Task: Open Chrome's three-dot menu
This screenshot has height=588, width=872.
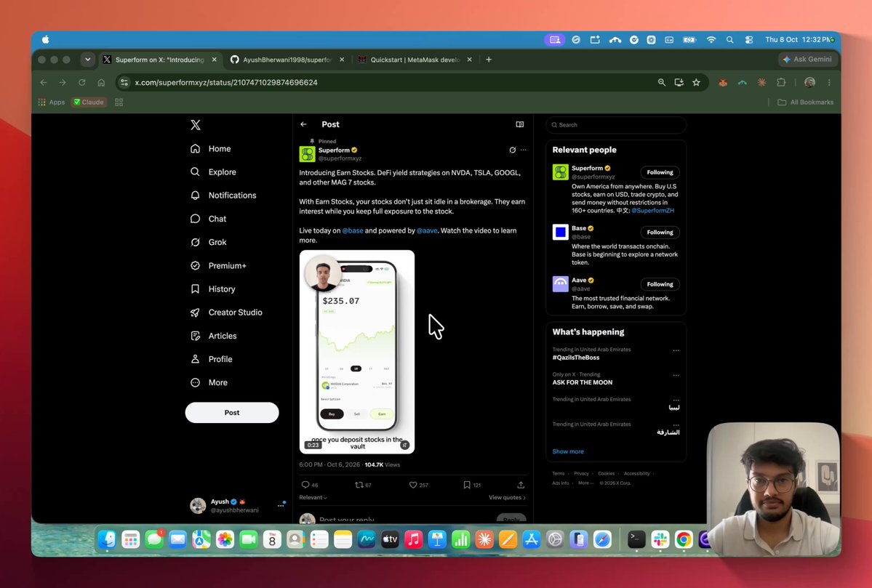Action: point(829,82)
